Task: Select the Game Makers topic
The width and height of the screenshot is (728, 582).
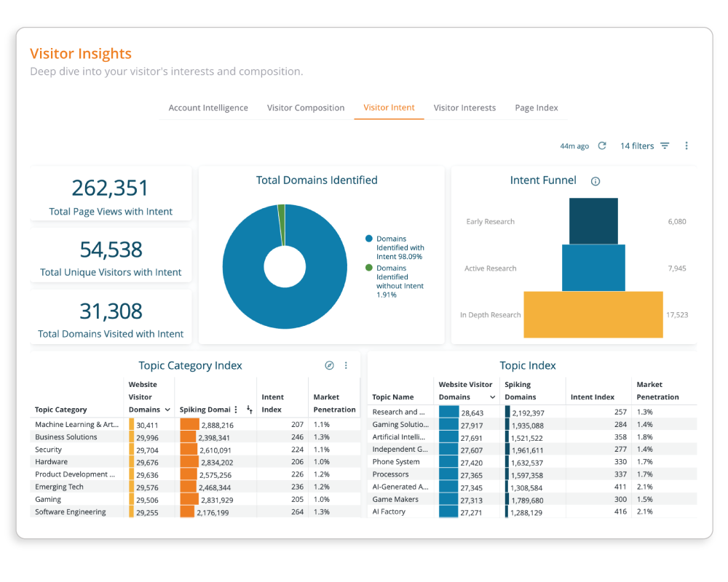Action: point(395,499)
